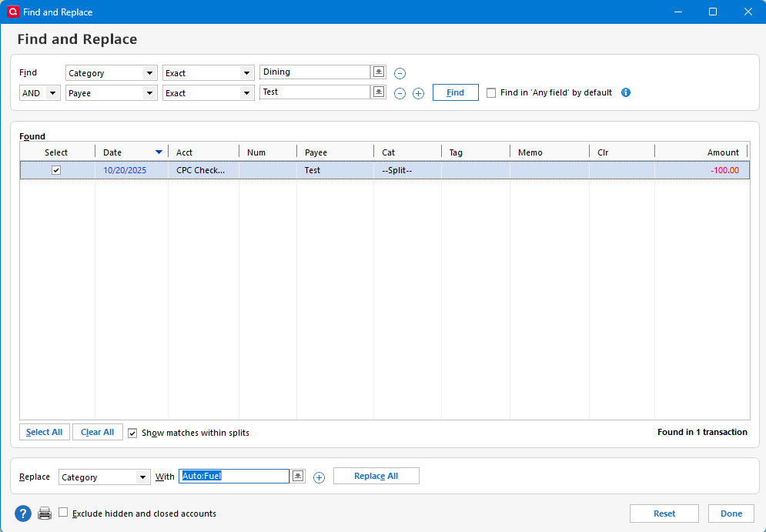
Task: Click into the Dining search value field
Action: [315, 72]
